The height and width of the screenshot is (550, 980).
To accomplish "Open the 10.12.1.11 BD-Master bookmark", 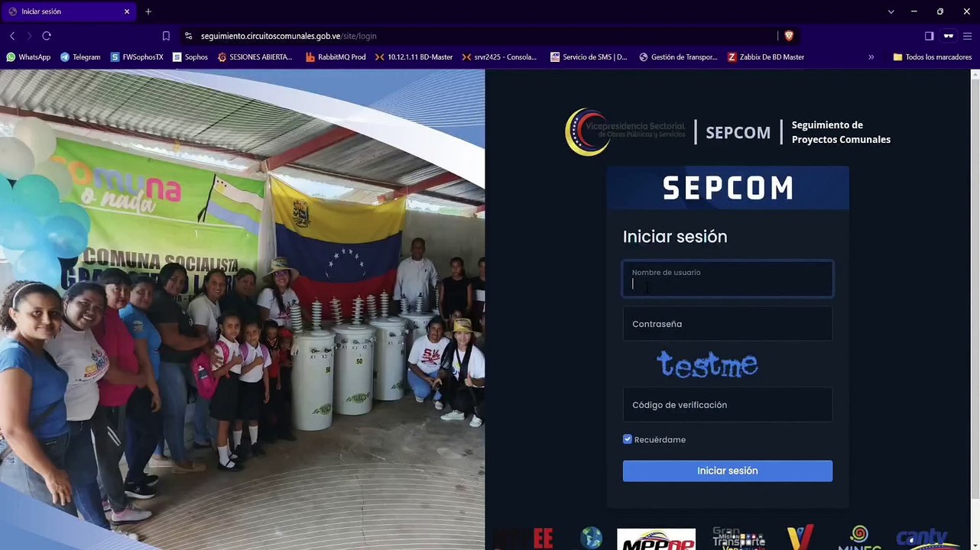I will click(414, 57).
